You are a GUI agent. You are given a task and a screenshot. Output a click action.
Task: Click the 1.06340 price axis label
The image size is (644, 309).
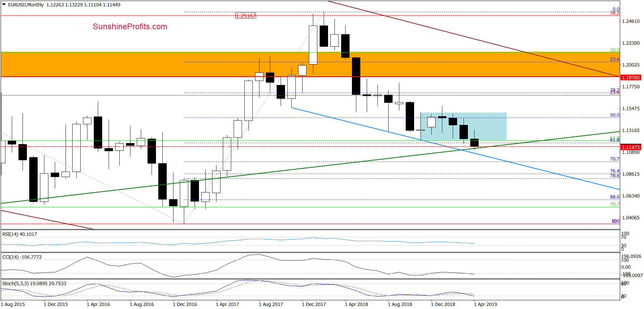click(631, 196)
